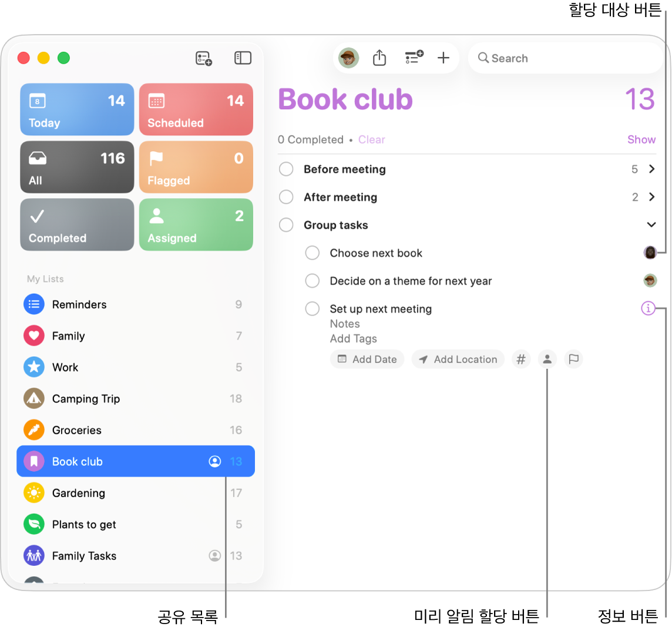Click the share list icon in toolbar

(379, 58)
